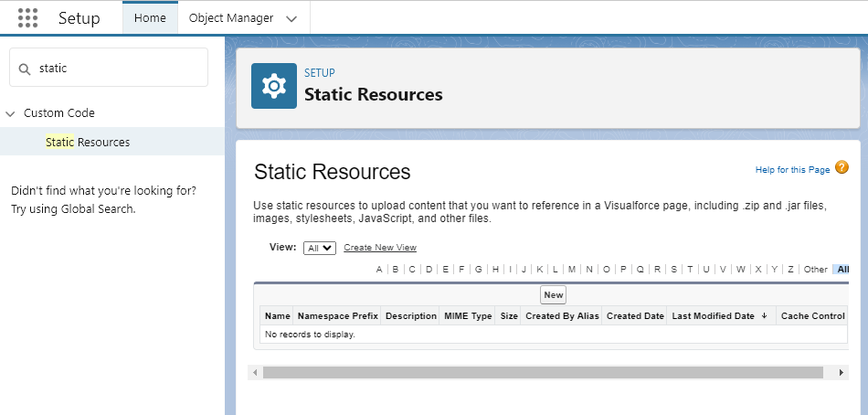The width and height of the screenshot is (868, 415).
Task: Sort by the MIME Type column
Action: point(468,316)
